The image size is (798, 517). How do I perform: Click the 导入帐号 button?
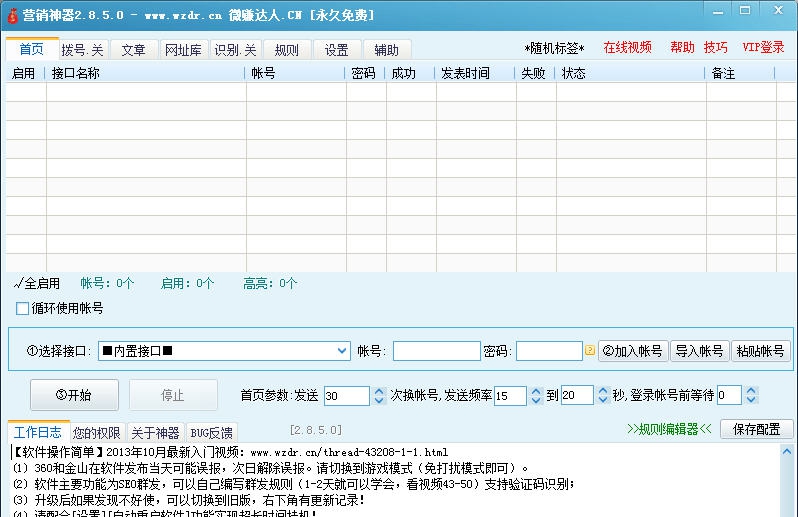(700, 351)
